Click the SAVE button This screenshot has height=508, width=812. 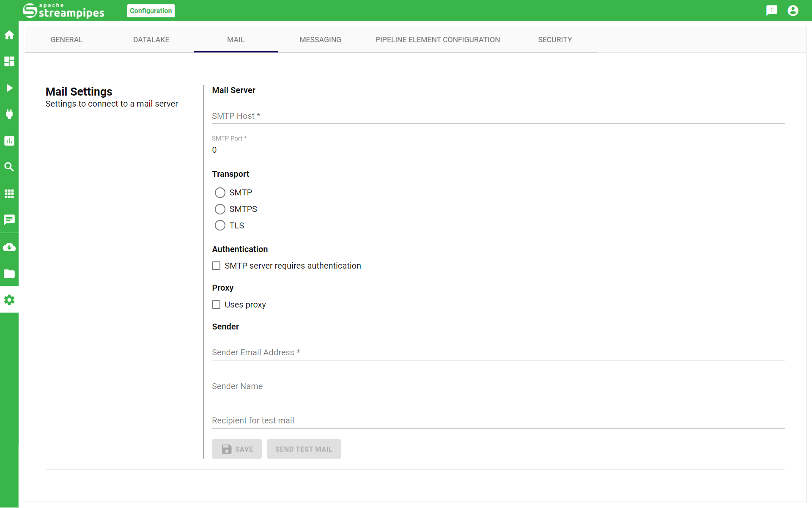click(237, 448)
